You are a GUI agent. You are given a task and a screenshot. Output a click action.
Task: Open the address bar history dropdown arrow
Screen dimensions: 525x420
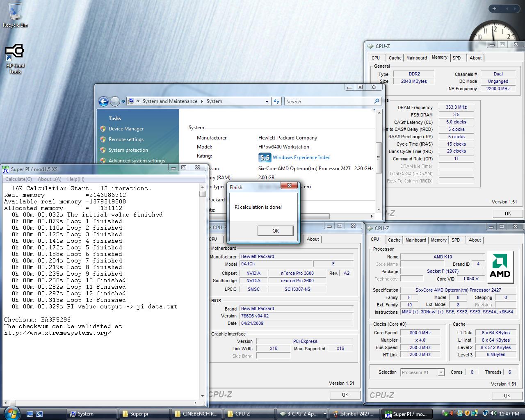[267, 101]
